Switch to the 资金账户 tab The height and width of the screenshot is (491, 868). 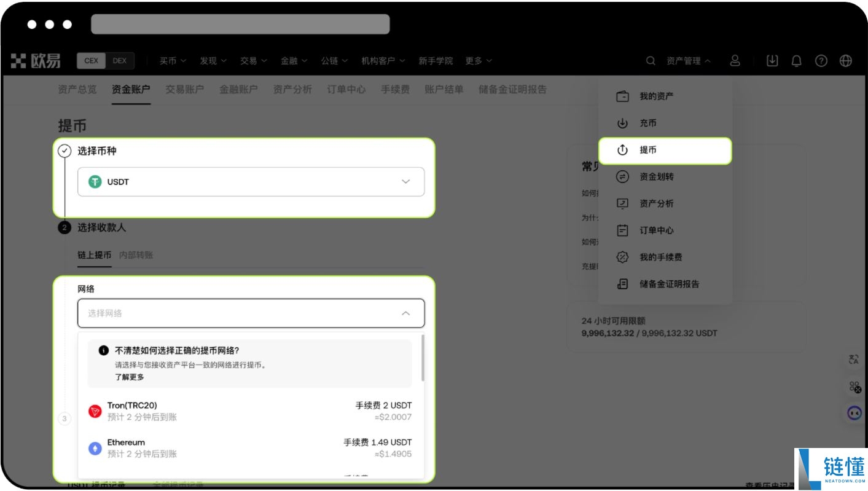pos(131,90)
